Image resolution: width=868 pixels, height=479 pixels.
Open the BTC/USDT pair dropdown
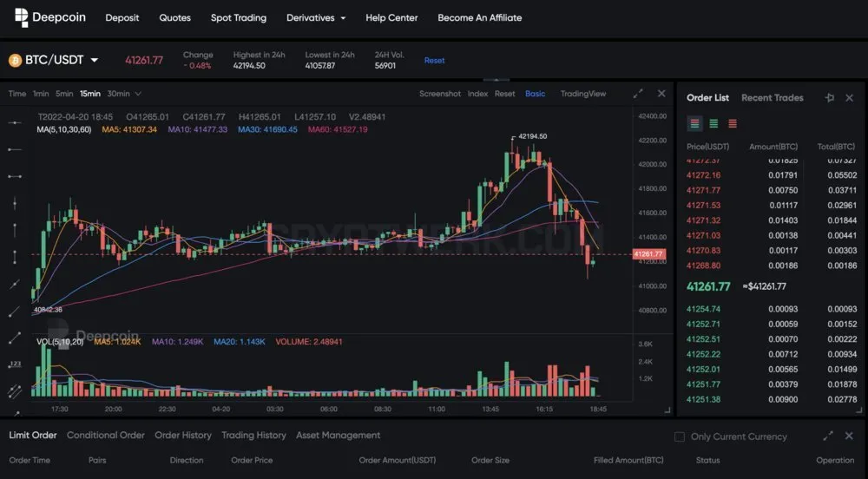pos(95,60)
